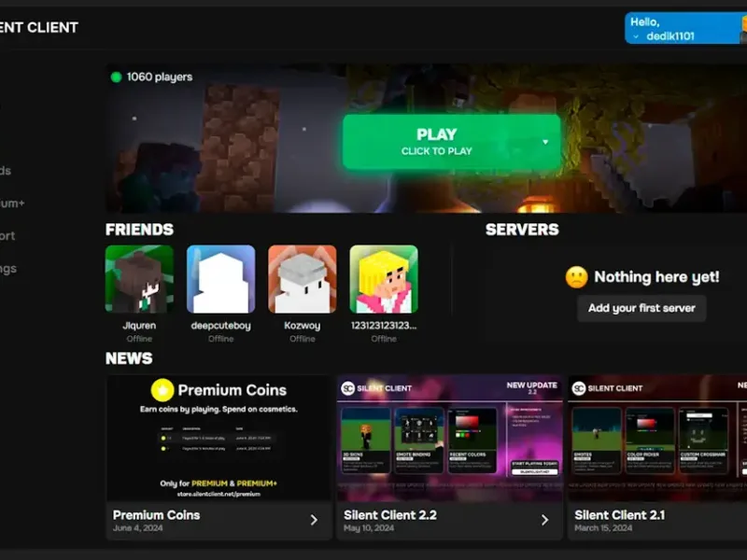Click the yellow star Premium Coins icon
The width and height of the screenshot is (747, 560).
pos(162,390)
